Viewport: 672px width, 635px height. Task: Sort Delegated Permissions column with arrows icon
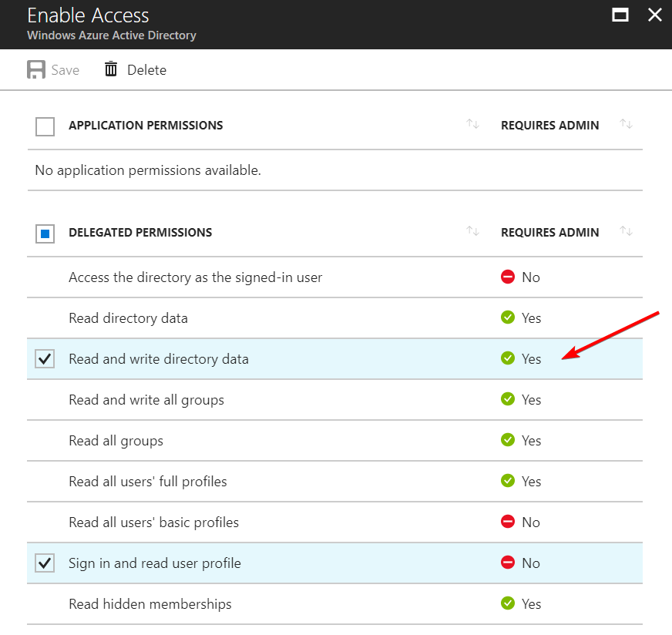point(472,232)
